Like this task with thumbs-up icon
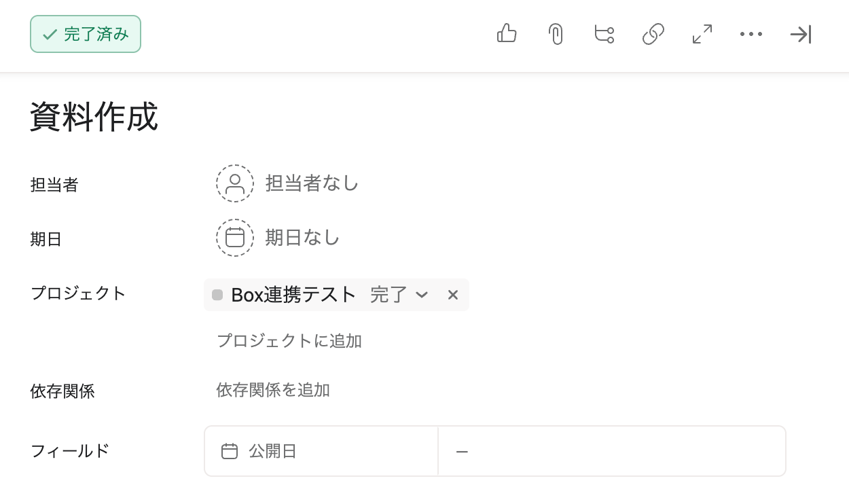 click(507, 34)
